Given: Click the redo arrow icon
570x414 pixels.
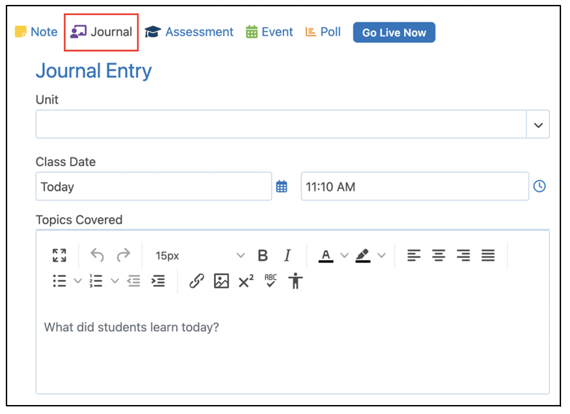Looking at the screenshot, I should (123, 256).
